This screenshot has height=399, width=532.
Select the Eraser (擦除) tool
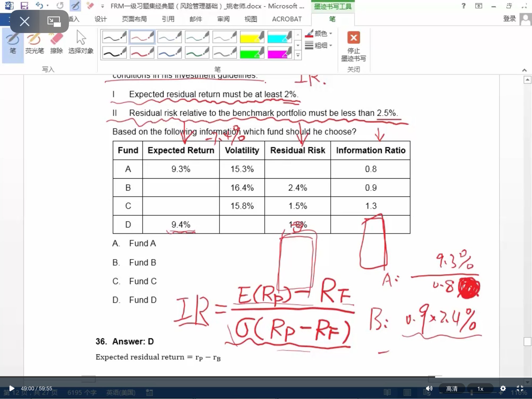click(x=56, y=43)
